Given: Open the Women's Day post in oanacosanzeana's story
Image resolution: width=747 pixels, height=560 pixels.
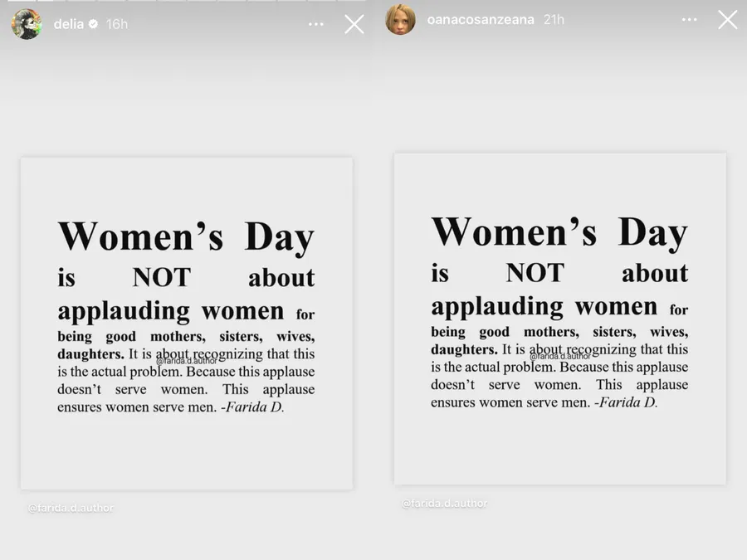Looking at the screenshot, I should (560, 319).
